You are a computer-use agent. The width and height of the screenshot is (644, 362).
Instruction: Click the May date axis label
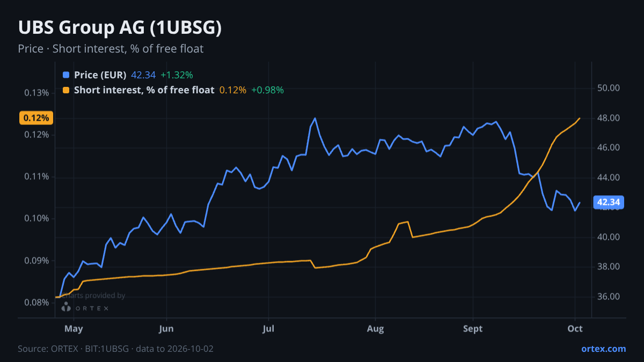tap(74, 329)
